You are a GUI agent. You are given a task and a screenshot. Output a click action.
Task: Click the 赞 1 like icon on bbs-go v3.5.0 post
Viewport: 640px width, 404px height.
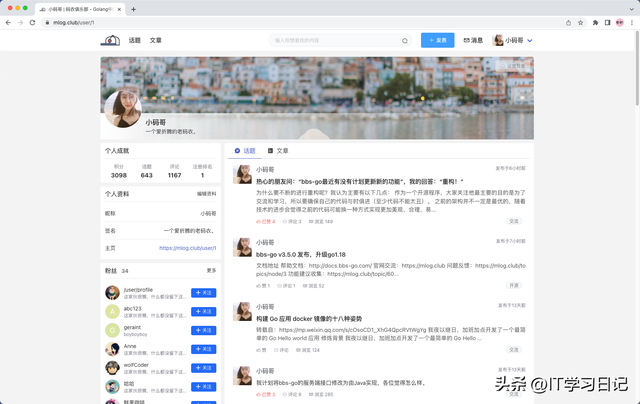coord(258,286)
